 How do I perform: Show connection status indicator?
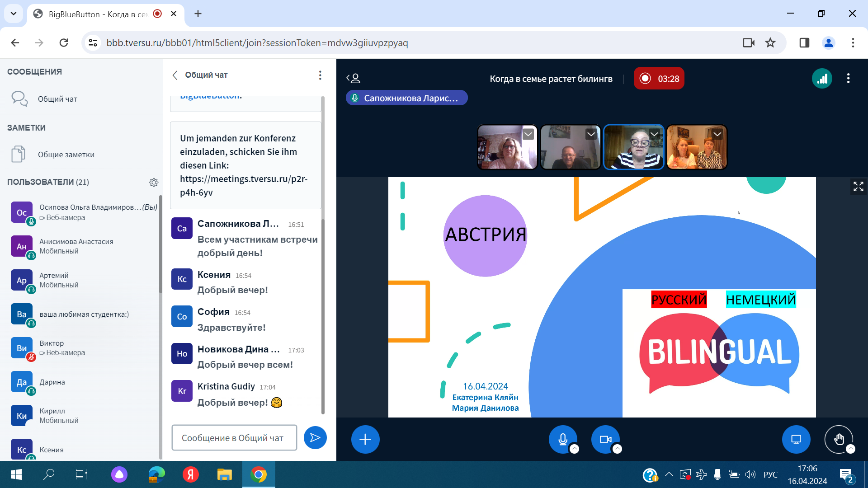point(822,79)
